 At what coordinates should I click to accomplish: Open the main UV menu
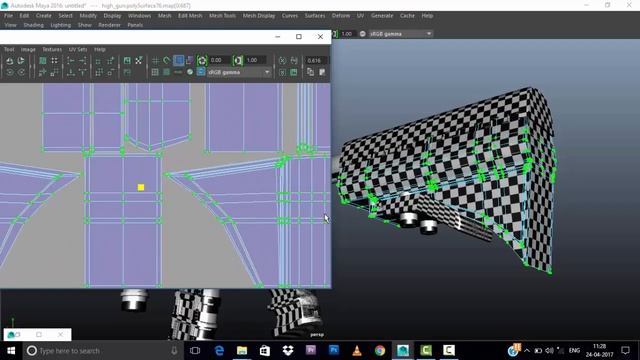[360, 16]
